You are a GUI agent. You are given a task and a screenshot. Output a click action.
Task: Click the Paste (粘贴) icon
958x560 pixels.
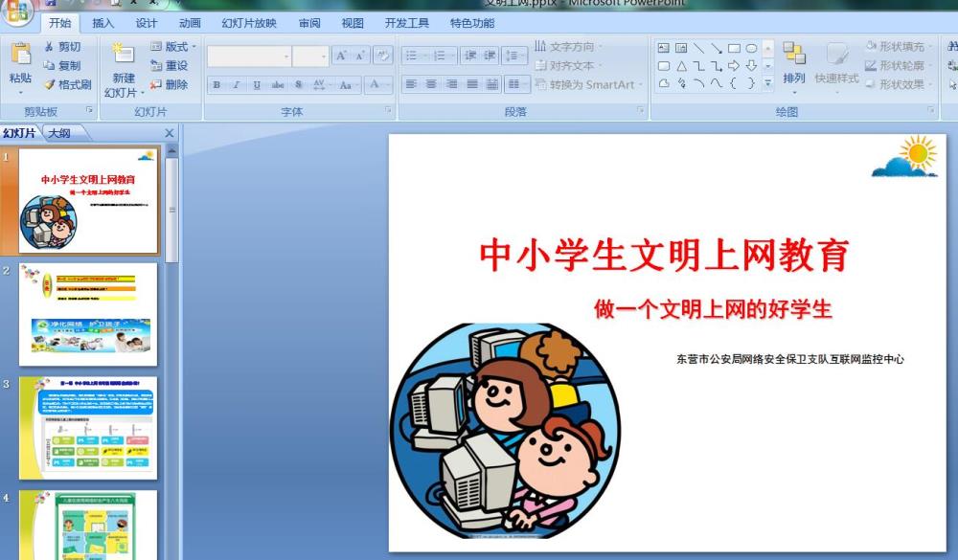[20, 54]
